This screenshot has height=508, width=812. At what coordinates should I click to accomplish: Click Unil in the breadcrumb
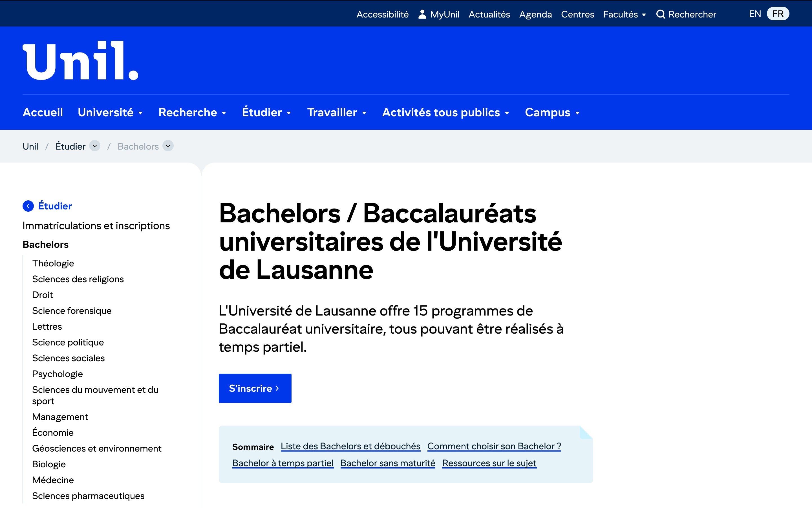coord(30,146)
